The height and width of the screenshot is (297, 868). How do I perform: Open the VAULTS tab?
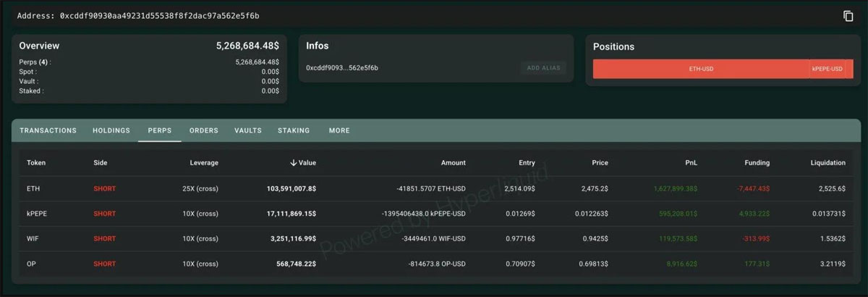tap(248, 131)
